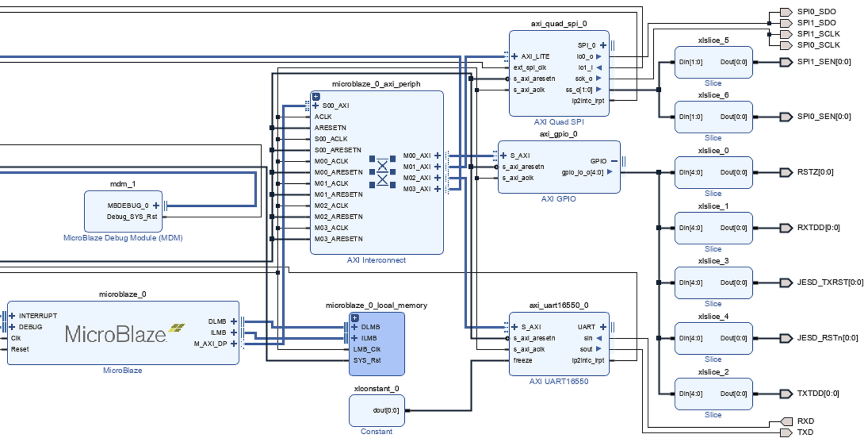Expand the INTERRUPT port on microblaze_0
Viewport: 868px width, 442px height.
tap(12, 316)
